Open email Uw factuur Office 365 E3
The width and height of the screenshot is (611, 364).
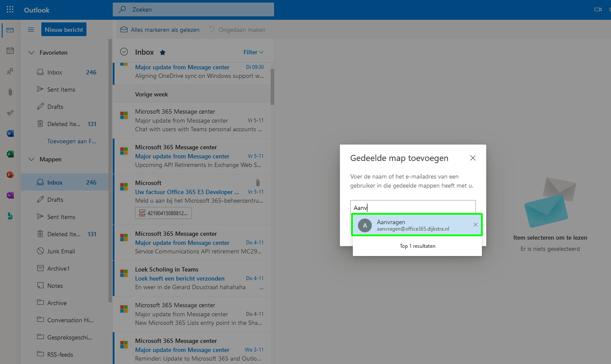192,199
